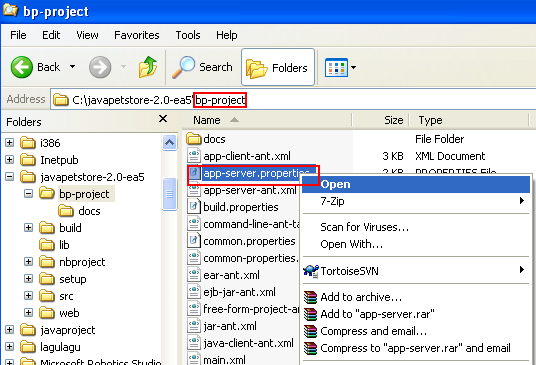The width and height of the screenshot is (536, 365).
Task: Click the folder tree scrollbar thumb
Action: click(170, 194)
